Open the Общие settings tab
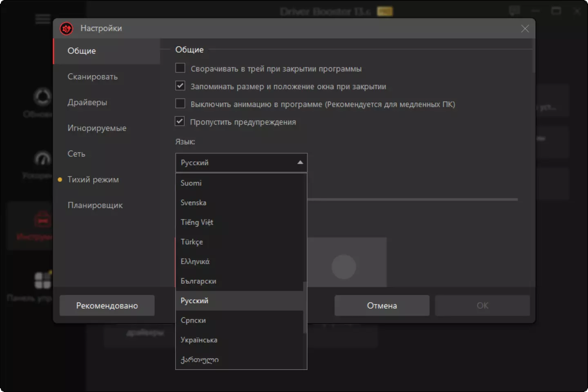588x392 pixels. (107, 51)
